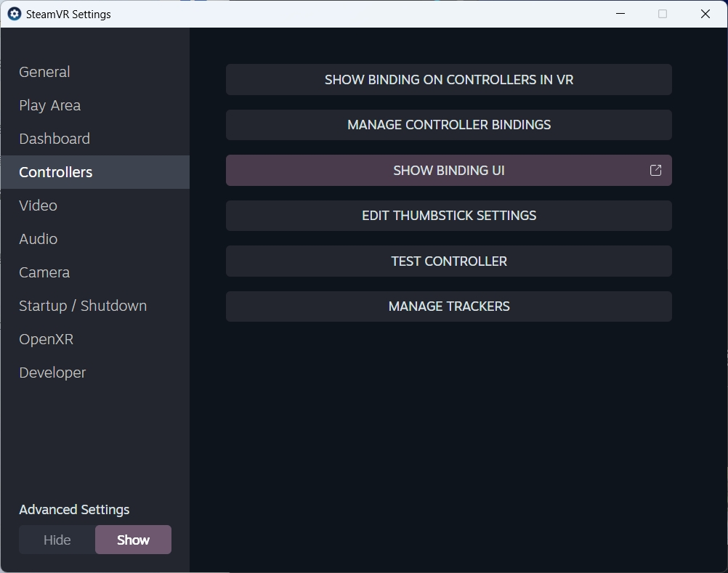Select the Show advanced settings option
The width and height of the screenshot is (728, 573).
[x=133, y=540]
